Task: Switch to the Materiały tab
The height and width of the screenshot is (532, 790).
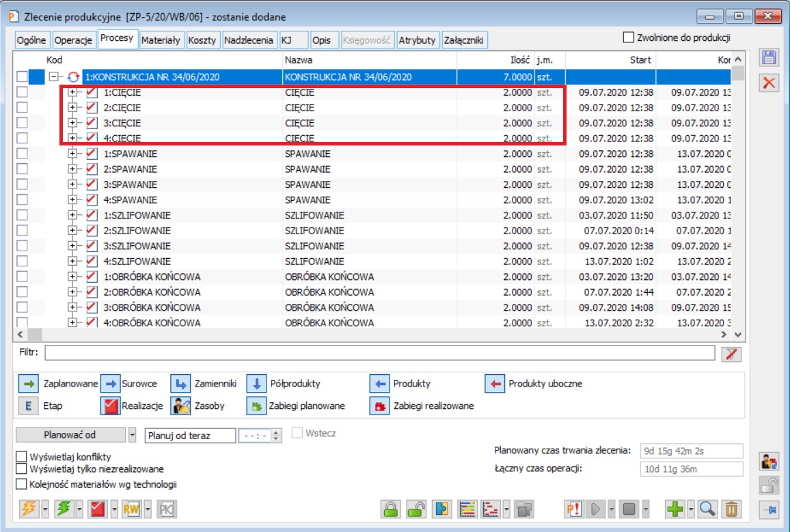Action: [161, 40]
